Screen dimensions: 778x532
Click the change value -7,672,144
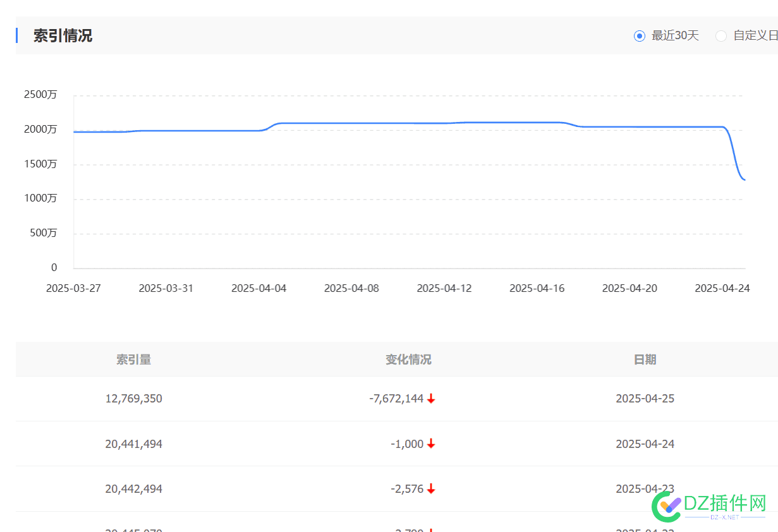coord(396,399)
